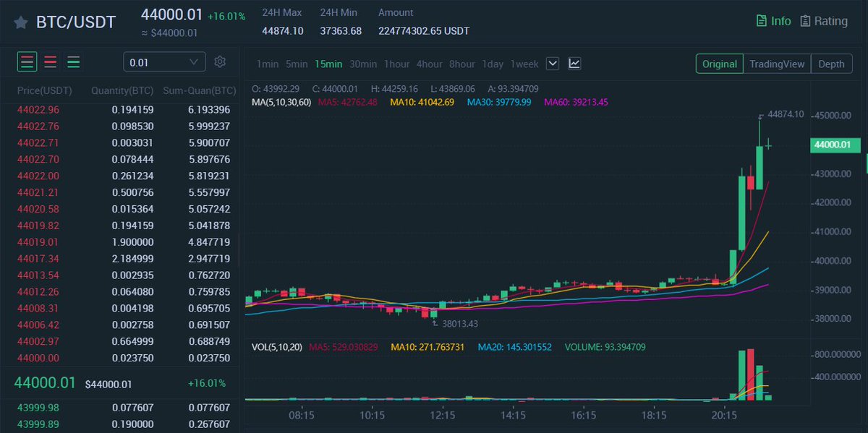This screenshot has height=433, width=868.
Task: Click sell order priced 44022.00
Action: [x=123, y=176]
